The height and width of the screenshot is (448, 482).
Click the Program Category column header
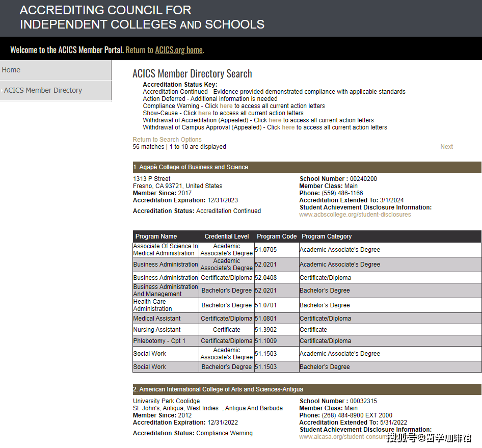tap(327, 236)
